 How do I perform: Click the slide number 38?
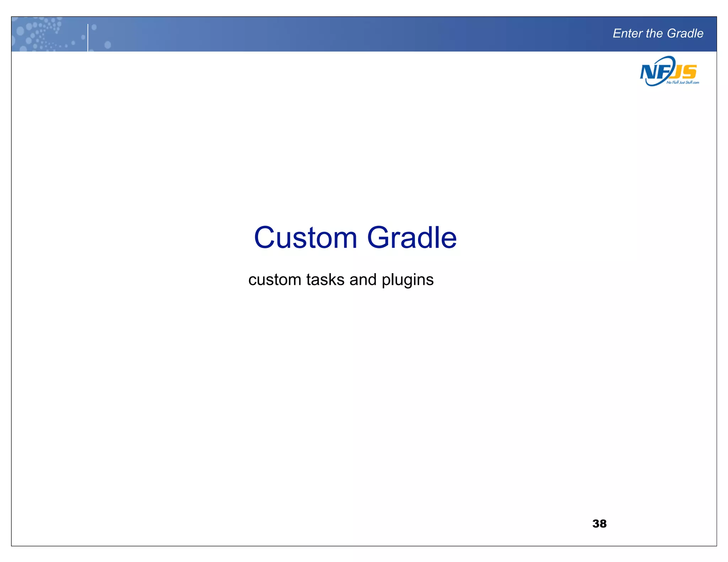coord(599,523)
